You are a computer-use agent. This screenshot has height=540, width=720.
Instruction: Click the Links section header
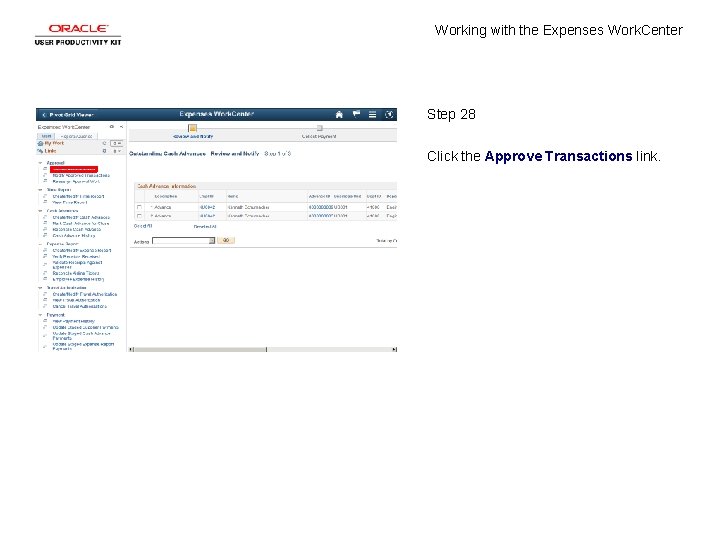(x=51, y=151)
